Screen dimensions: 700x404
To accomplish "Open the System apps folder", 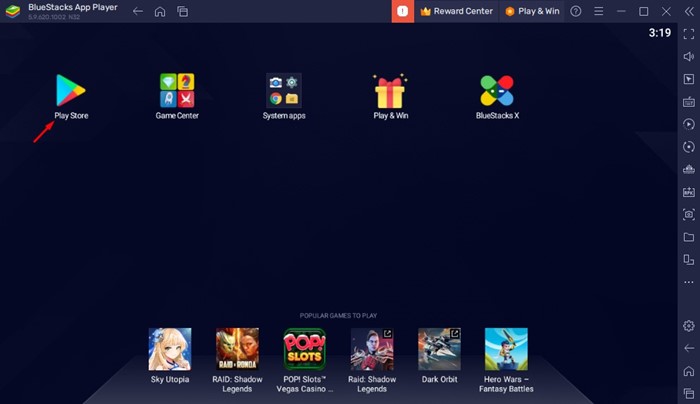I will (284, 91).
